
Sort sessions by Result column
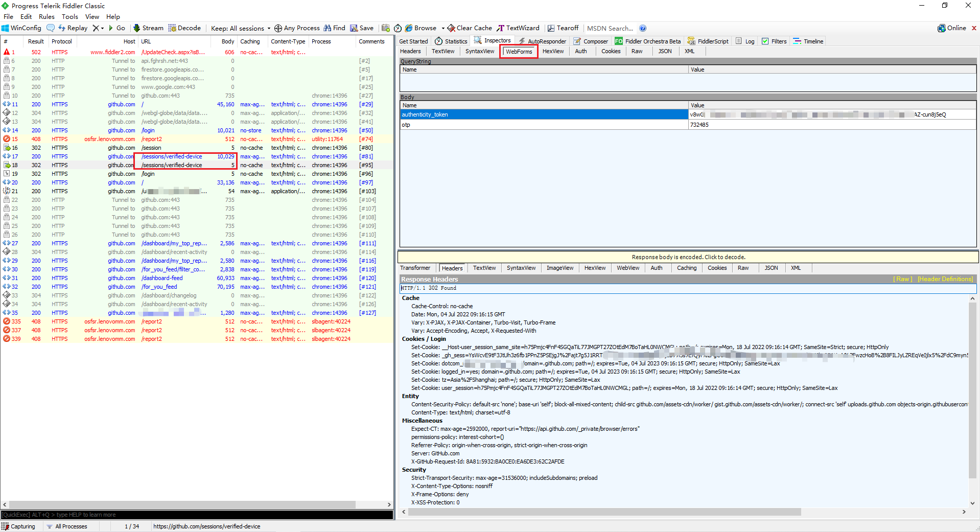(x=36, y=41)
